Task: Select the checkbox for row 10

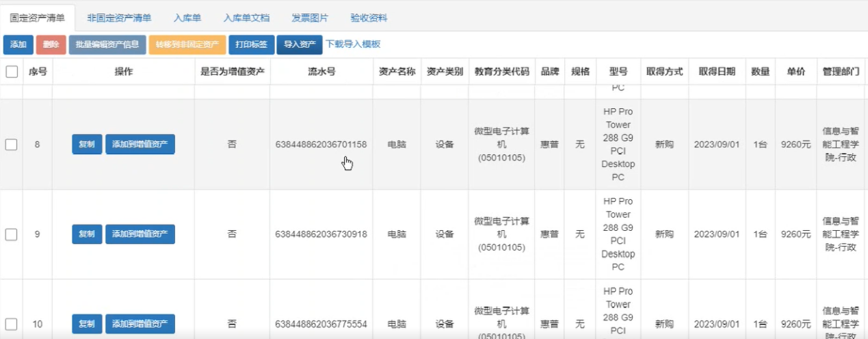Action: (12, 324)
